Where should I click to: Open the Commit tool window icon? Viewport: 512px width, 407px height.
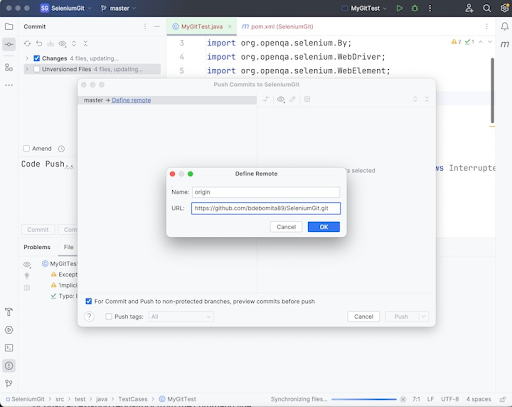click(x=9, y=44)
